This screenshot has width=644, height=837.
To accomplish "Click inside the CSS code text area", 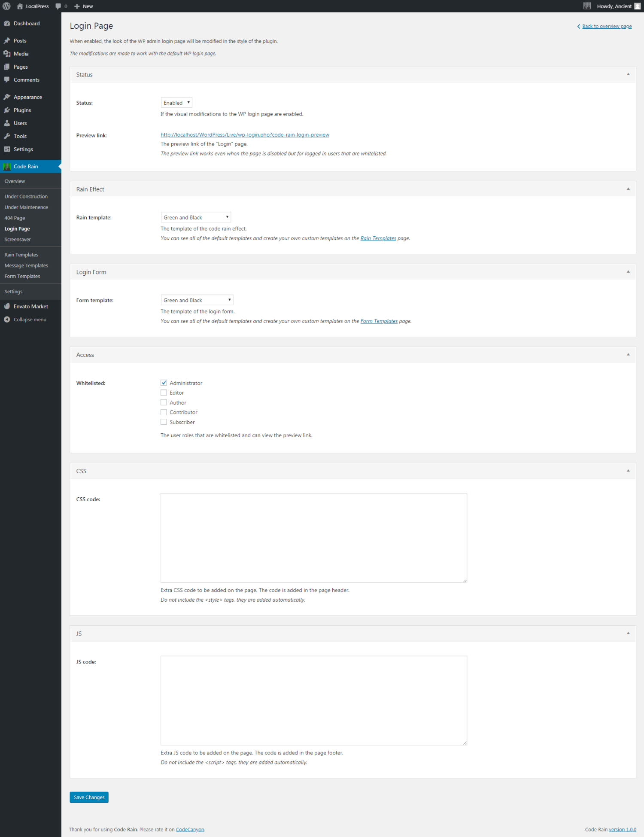I will (313, 538).
